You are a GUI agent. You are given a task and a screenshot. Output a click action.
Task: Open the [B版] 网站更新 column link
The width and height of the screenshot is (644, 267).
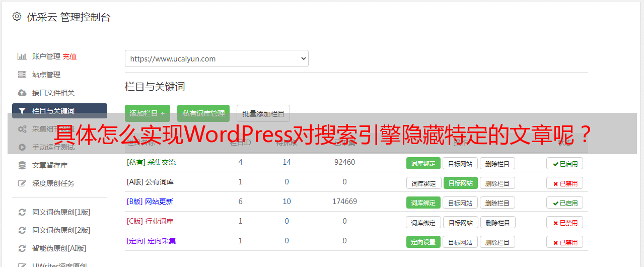(x=150, y=202)
